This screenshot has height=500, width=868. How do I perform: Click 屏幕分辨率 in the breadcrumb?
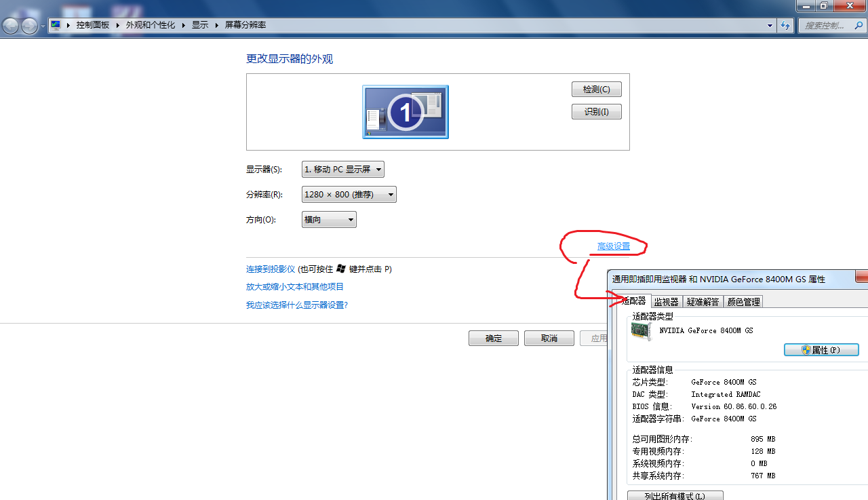(245, 25)
